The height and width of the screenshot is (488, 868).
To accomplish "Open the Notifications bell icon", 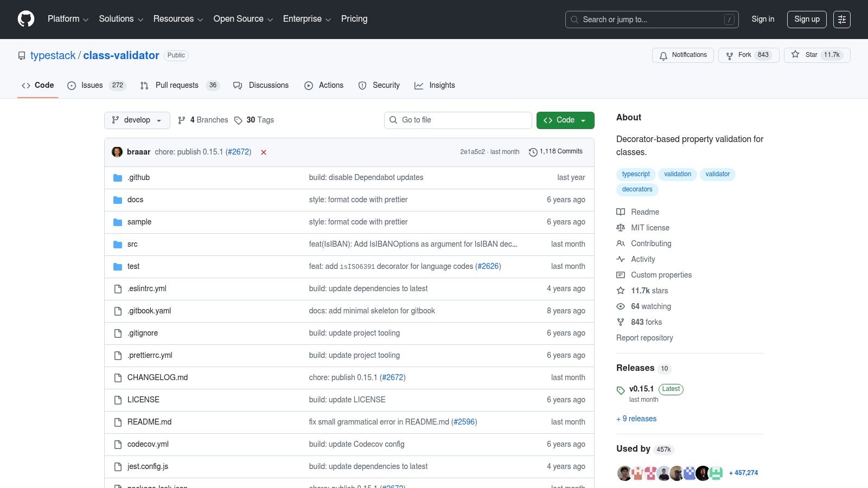I will pyautogui.click(x=663, y=55).
